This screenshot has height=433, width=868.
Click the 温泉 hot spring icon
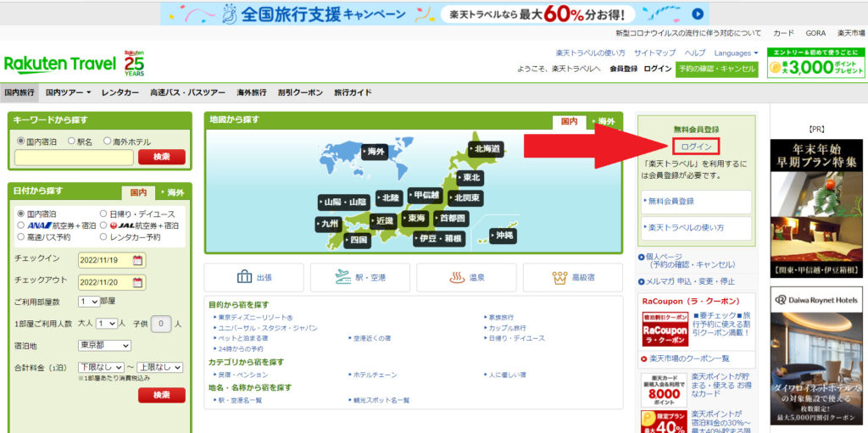(457, 277)
